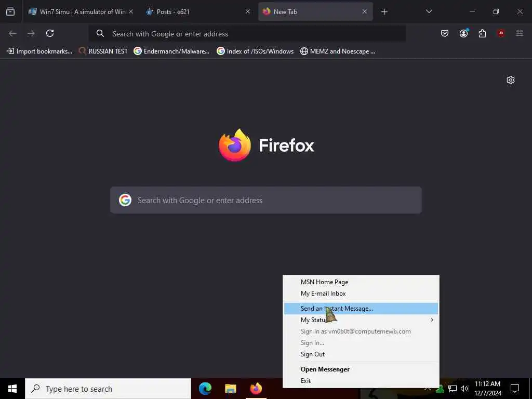Viewport: 532px width, 399px height.
Task: Click the address bar search magnifier icon
Action: coord(100,33)
